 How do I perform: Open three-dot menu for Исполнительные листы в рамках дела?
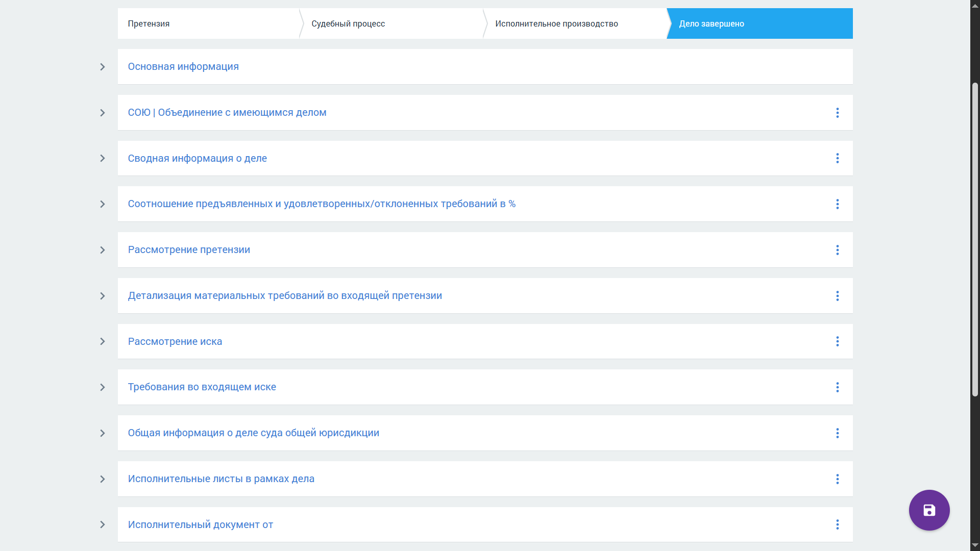837,479
